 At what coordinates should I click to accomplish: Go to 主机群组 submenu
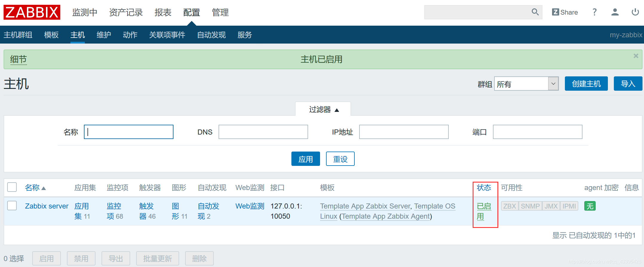pyautogui.click(x=18, y=35)
